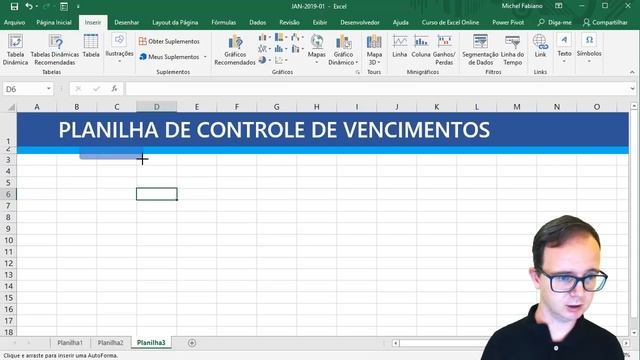Undo the last action
Viewport: 640px width, 360px height.
point(28,6)
